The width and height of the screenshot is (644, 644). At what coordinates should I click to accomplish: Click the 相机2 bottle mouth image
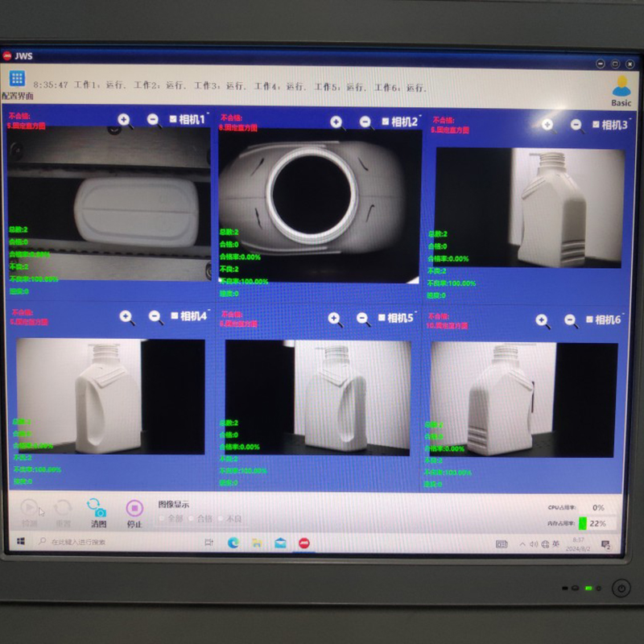click(x=319, y=206)
